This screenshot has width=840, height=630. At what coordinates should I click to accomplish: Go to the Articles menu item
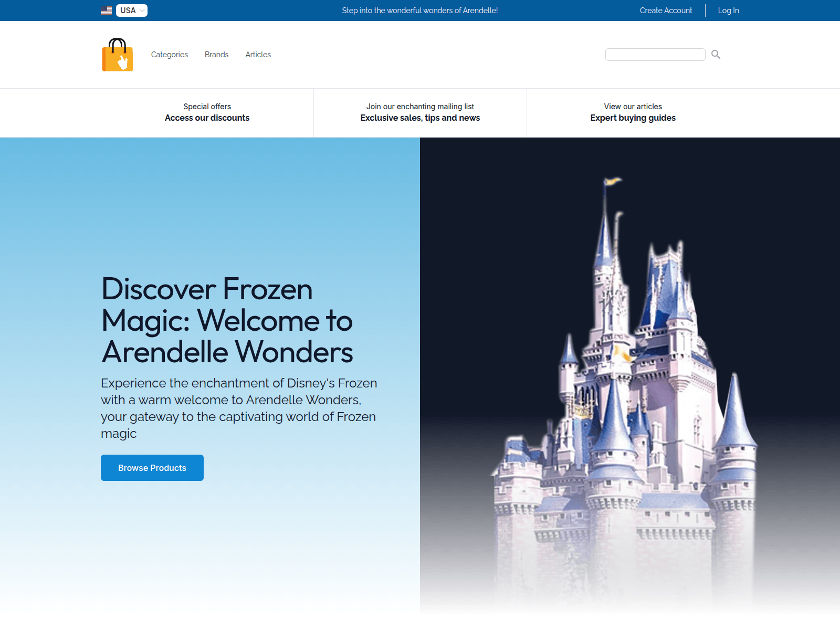[258, 55]
